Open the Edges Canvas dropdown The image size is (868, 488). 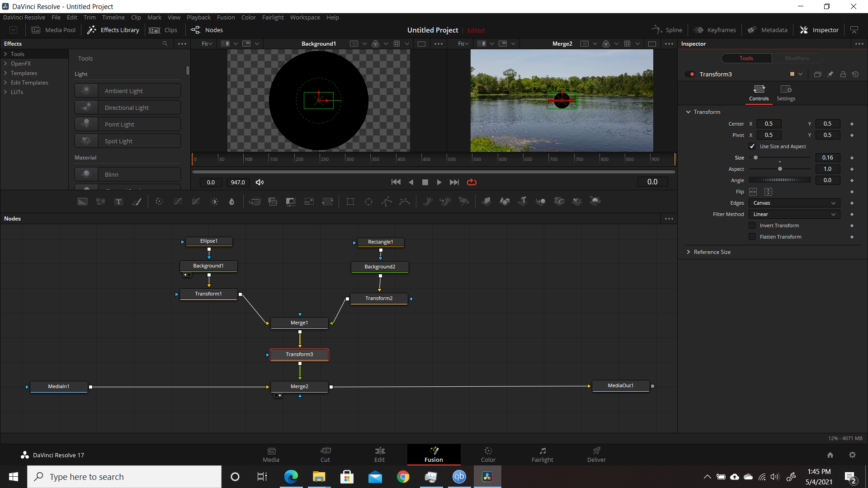tap(794, 203)
